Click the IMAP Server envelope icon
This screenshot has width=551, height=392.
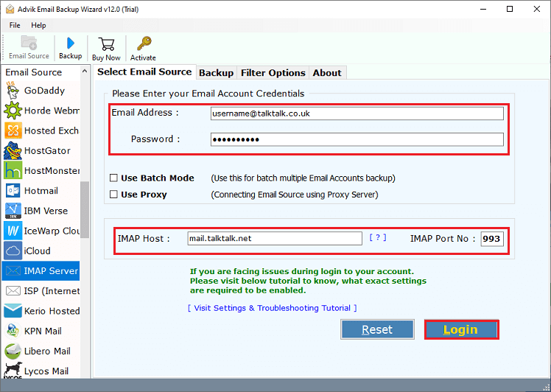tap(13, 270)
